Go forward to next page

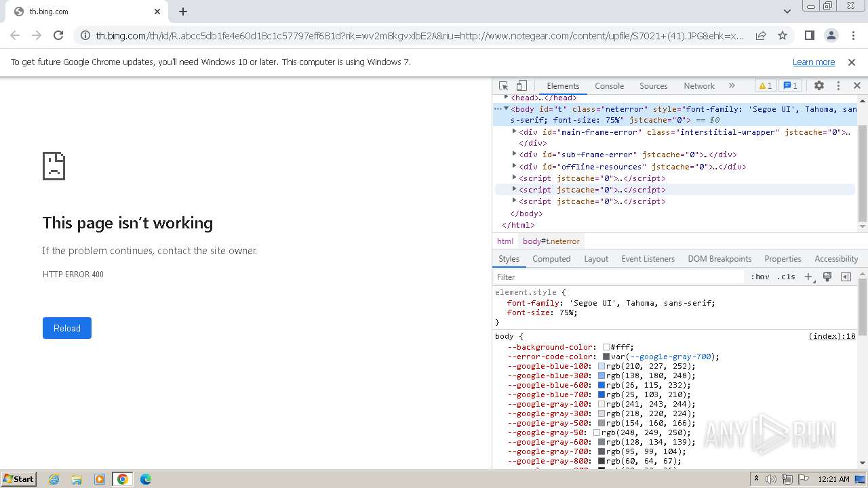click(37, 35)
